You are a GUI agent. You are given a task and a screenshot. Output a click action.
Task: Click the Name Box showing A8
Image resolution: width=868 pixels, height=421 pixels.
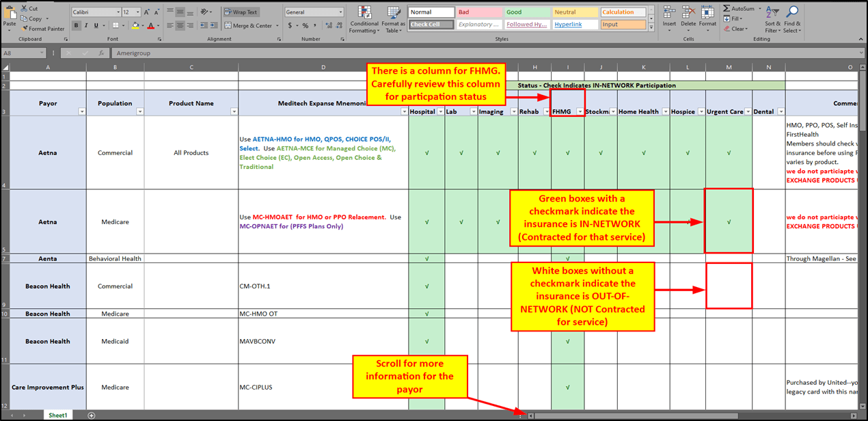tap(23, 53)
